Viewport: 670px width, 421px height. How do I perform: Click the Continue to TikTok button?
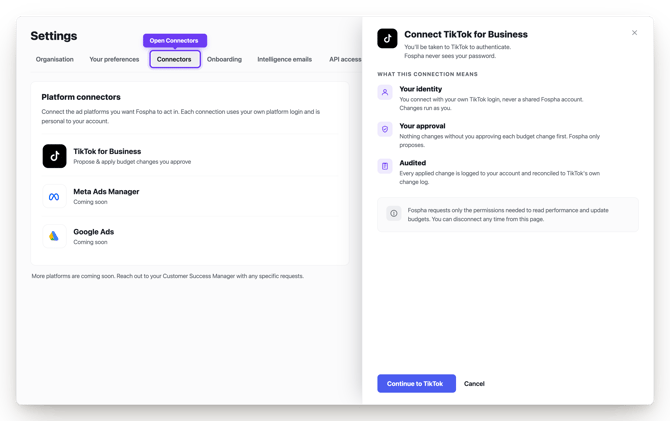point(416,383)
